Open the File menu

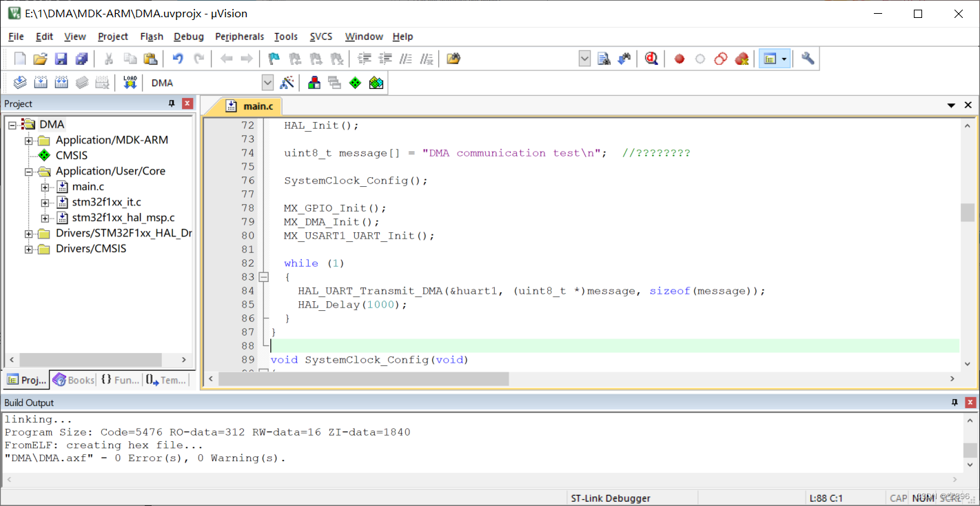click(16, 37)
